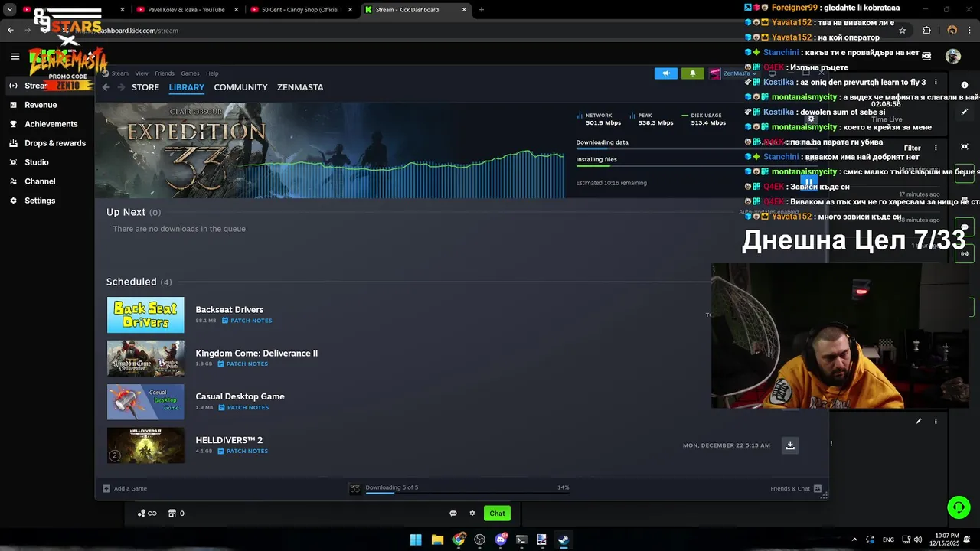
Task: Open the browser extensions puzzle icon
Action: (927, 31)
